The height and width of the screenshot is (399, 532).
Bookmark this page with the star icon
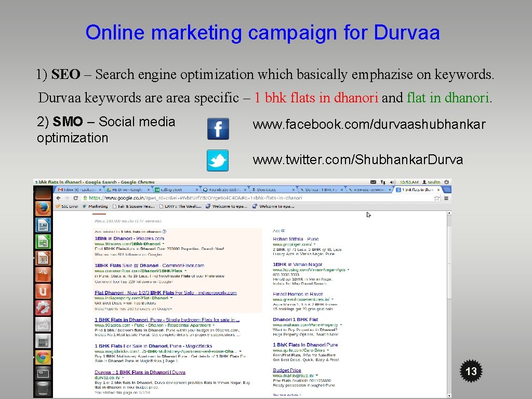click(x=437, y=198)
